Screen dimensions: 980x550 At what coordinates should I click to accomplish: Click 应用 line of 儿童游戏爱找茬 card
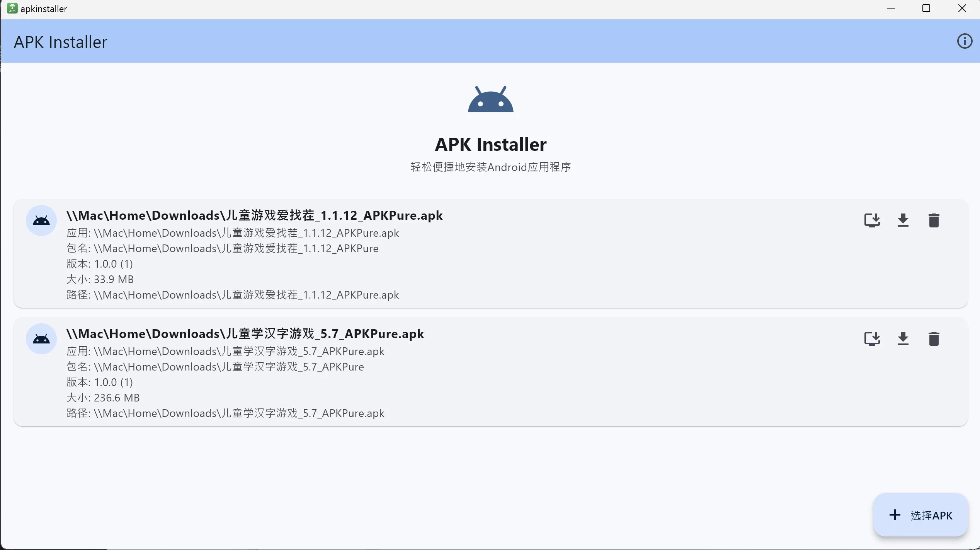[233, 233]
